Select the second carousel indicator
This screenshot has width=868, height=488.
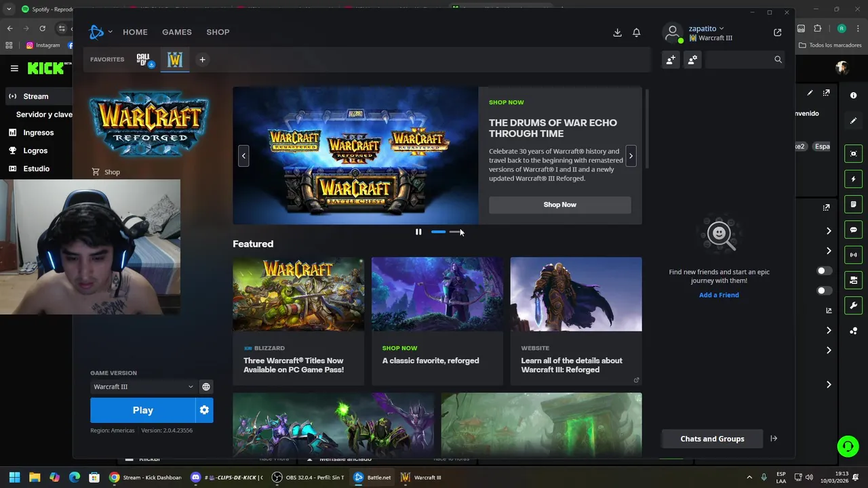[455, 232]
